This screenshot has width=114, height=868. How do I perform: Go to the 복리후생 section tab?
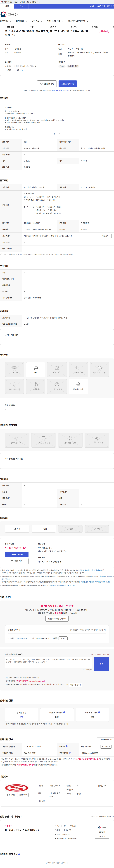point(74,27)
